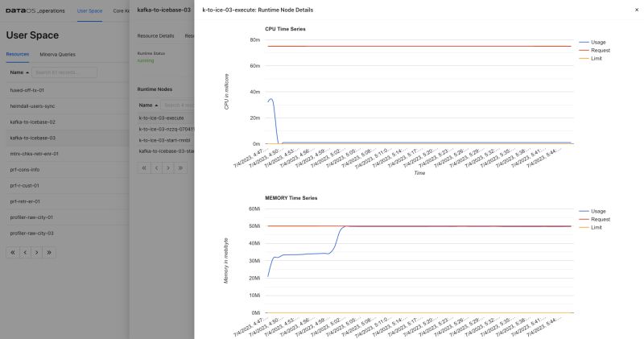Go to next page of Runtime Nodes list

point(168,167)
